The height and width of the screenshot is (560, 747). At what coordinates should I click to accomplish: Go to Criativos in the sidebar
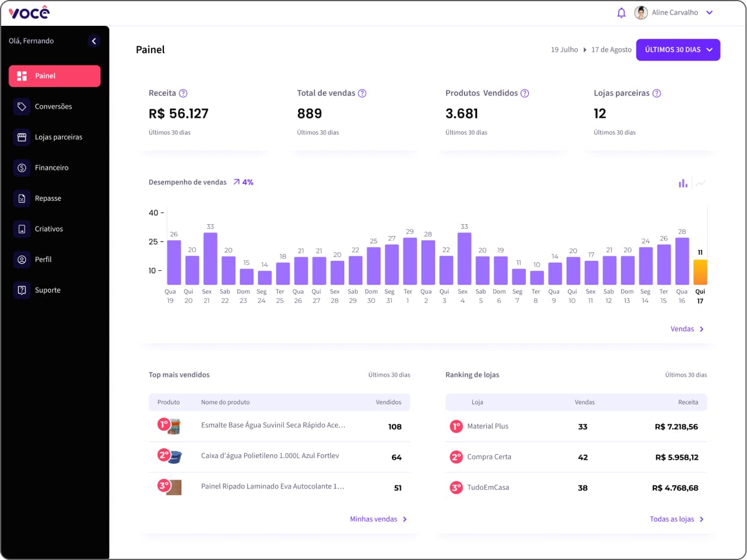(49, 229)
